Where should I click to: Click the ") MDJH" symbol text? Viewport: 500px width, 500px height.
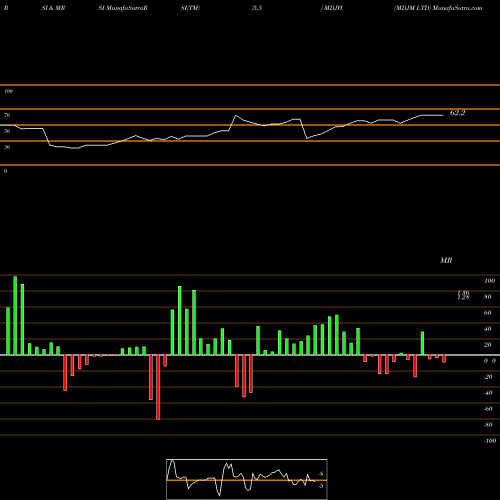(x=332, y=8)
